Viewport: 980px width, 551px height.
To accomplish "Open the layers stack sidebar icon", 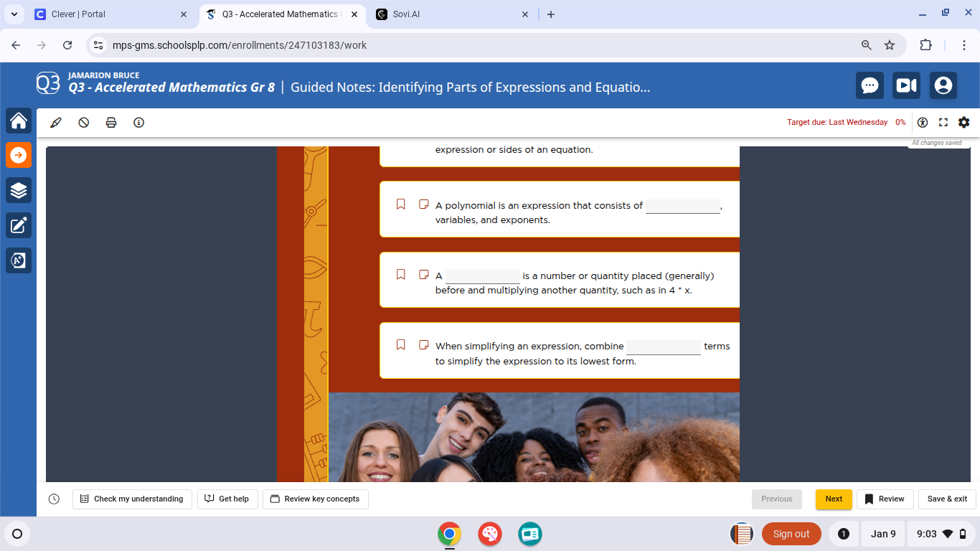I will pyautogui.click(x=19, y=190).
